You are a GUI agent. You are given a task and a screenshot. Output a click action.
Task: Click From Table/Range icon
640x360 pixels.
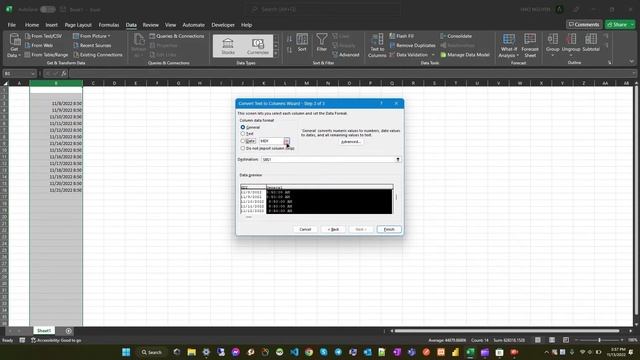pos(28,55)
